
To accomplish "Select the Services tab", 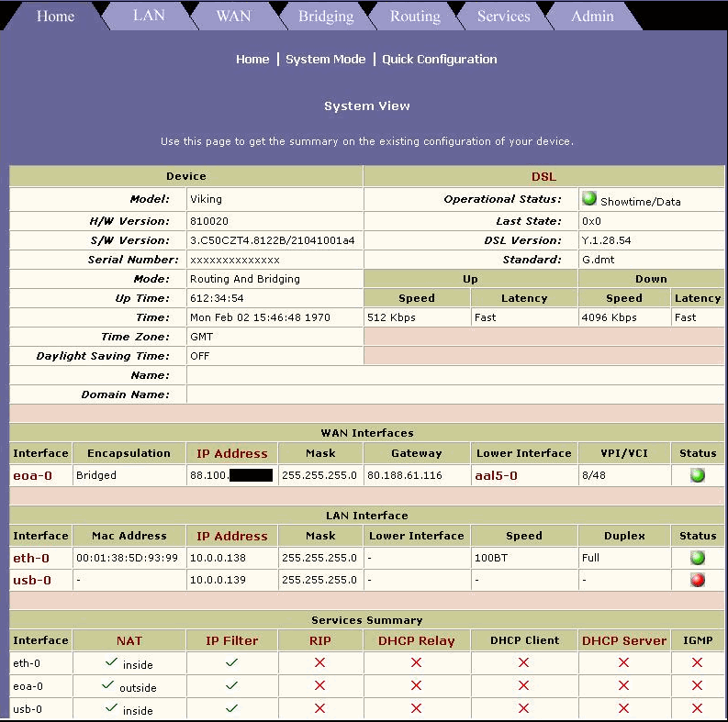I will (x=503, y=17).
